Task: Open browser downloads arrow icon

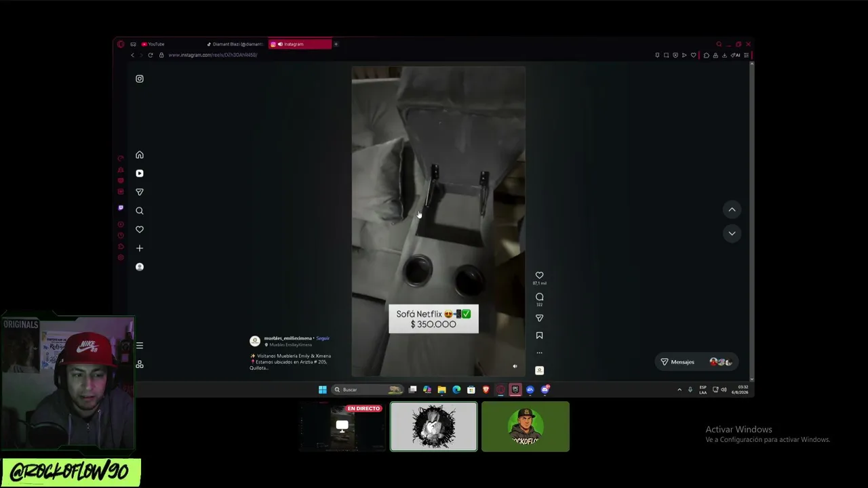Action: click(724, 55)
